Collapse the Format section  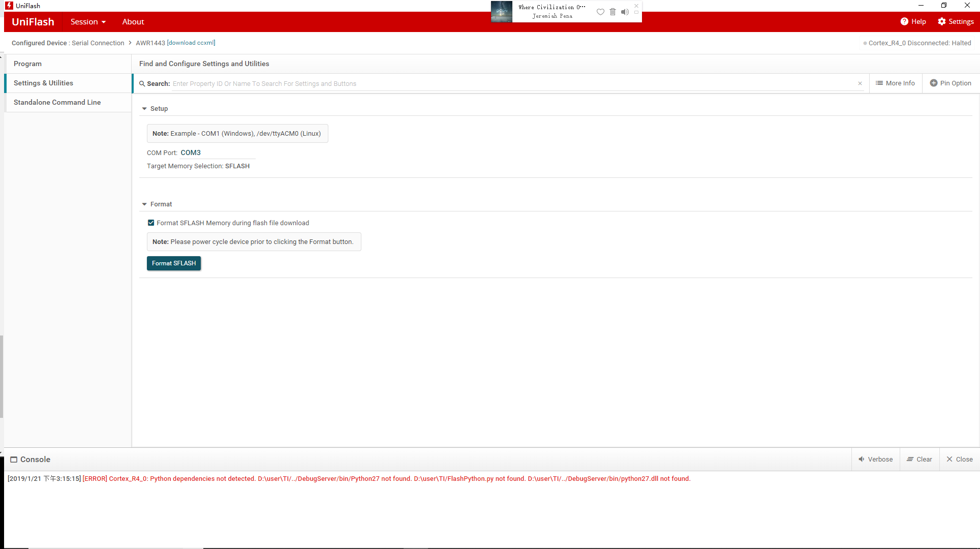pyautogui.click(x=144, y=204)
